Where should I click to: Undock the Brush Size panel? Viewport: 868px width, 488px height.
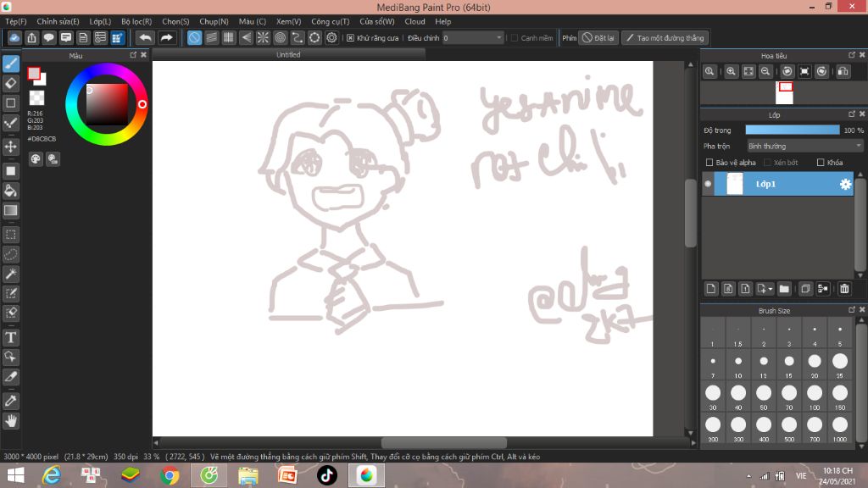[x=852, y=310]
